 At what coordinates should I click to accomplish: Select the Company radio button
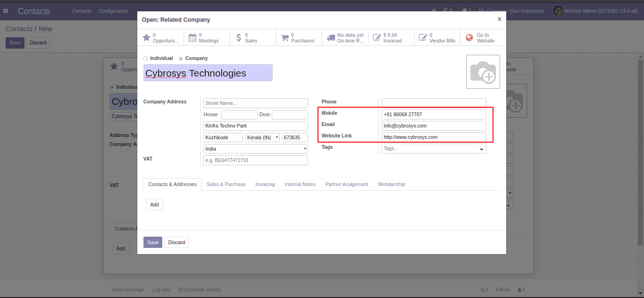click(181, 59)
